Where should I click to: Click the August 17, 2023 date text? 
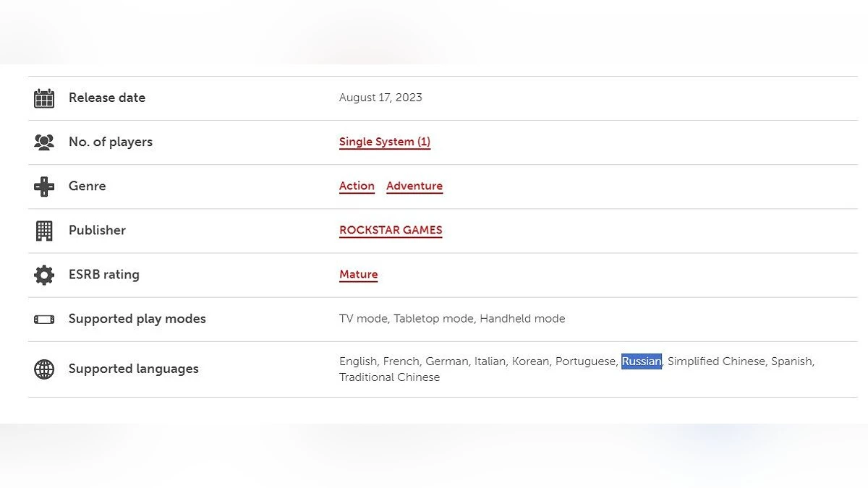[380, 98]
